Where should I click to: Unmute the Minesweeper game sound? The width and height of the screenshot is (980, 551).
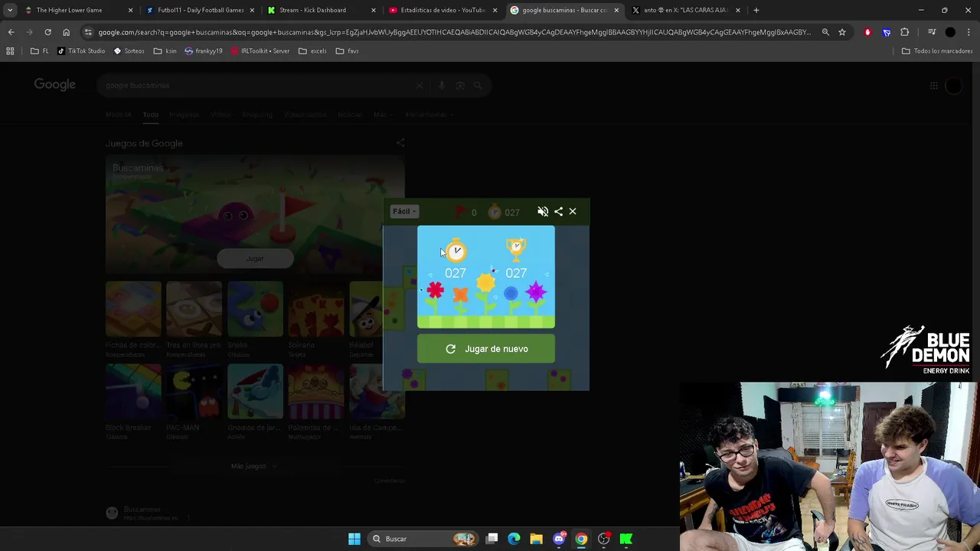pos(543,212)
